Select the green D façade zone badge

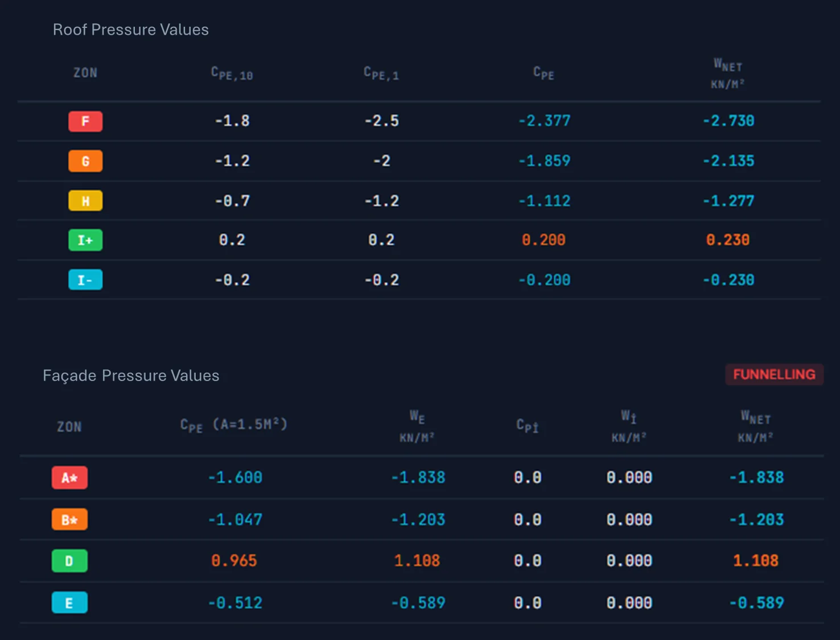click(x=69, y=561)
